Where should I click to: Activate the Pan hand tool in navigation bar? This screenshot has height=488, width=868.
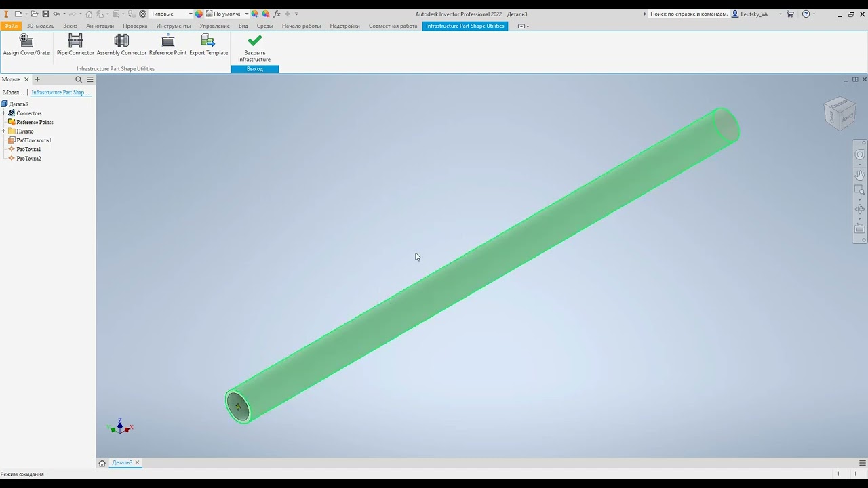[x=859, y=174]
